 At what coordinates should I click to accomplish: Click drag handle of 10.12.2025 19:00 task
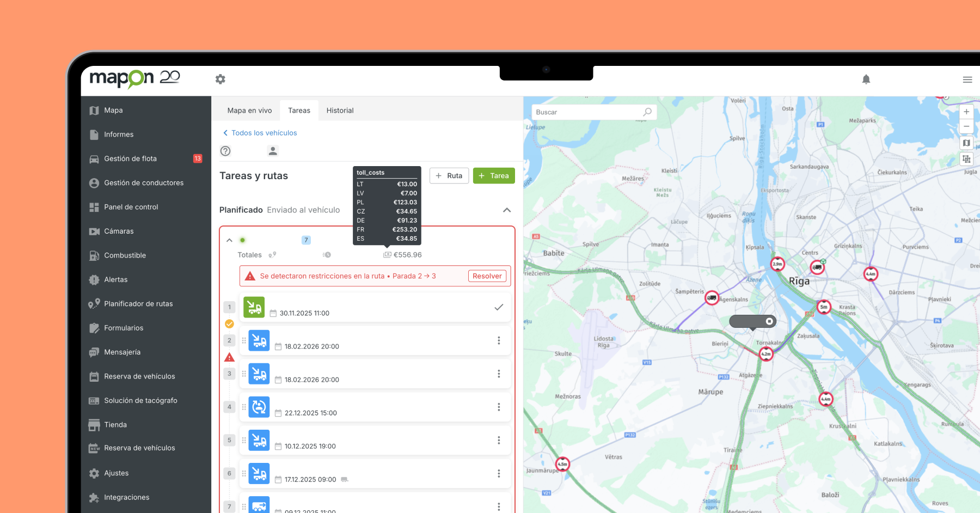tap(244, 440)
